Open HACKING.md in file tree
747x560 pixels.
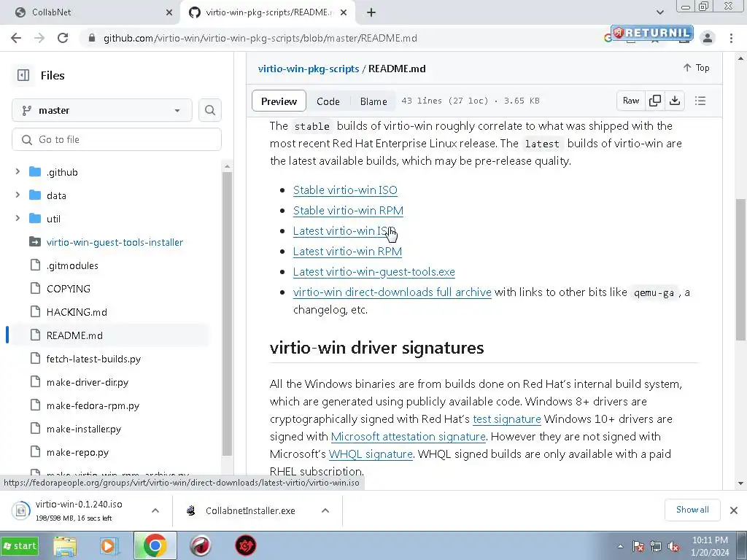(x=77, y=312)
